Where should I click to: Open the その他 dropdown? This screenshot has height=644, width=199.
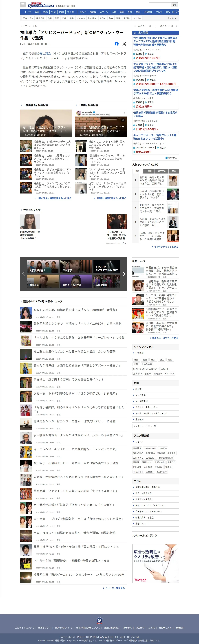[172, 18]
